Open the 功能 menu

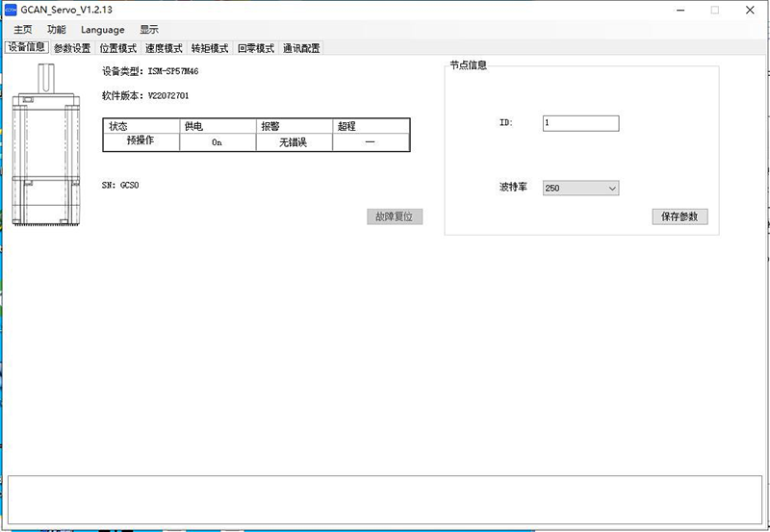57,30
